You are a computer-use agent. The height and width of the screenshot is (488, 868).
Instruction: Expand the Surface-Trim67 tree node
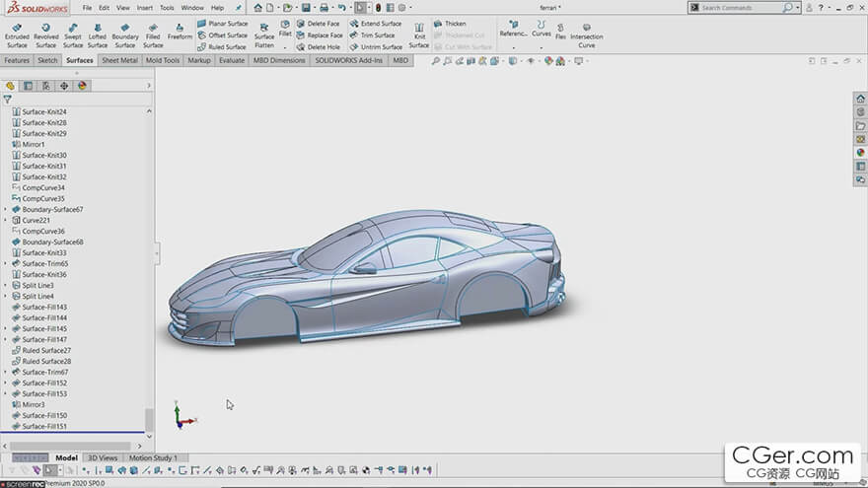click(6, 372)
